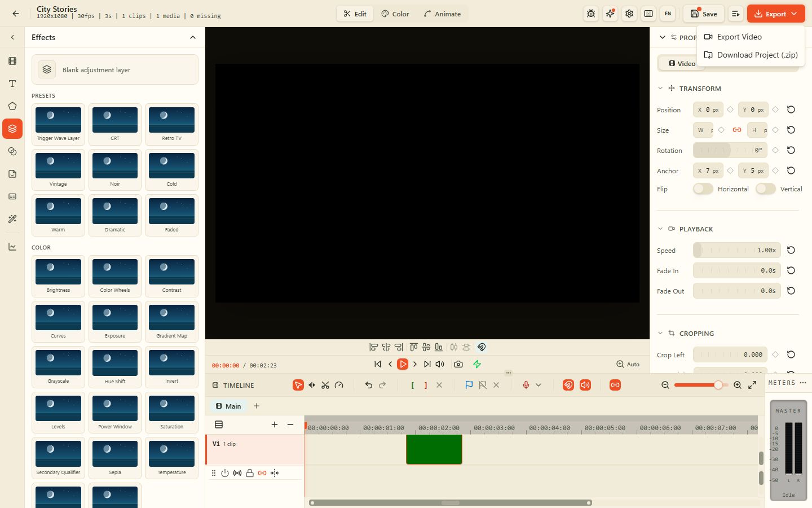Choose Export Video from menu
Screen dimensions: 812x508
click(751, 37)
